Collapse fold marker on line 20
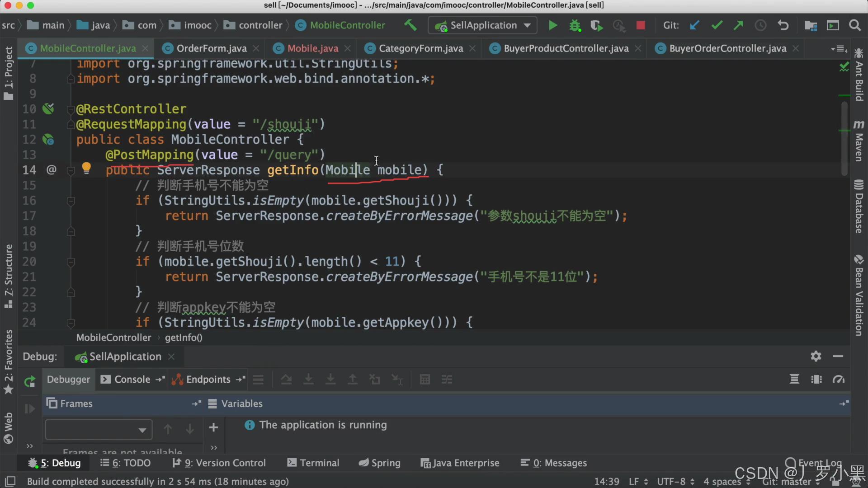The width and height of the screenshot is (868, 488). click(x=71, y=262)
